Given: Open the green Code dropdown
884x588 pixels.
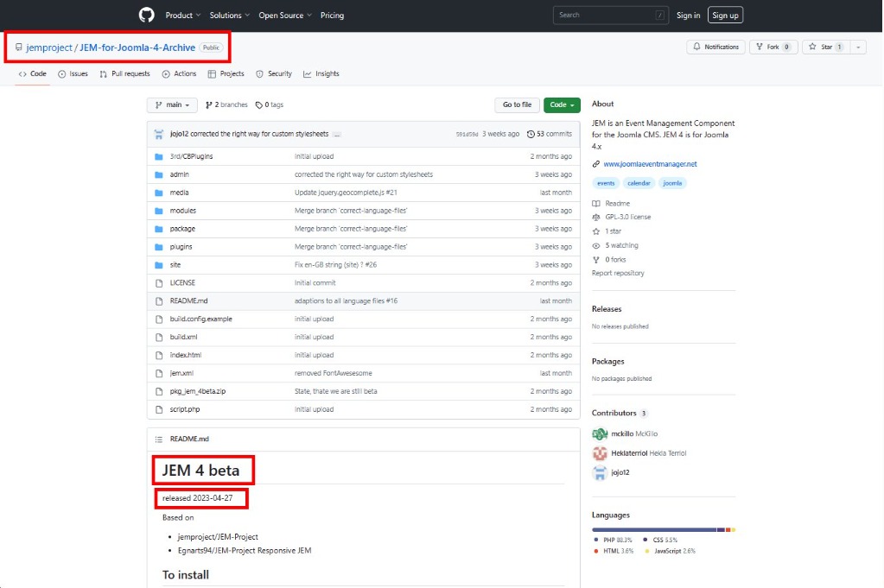Looking at the screenshot, I should coord(562,104).
